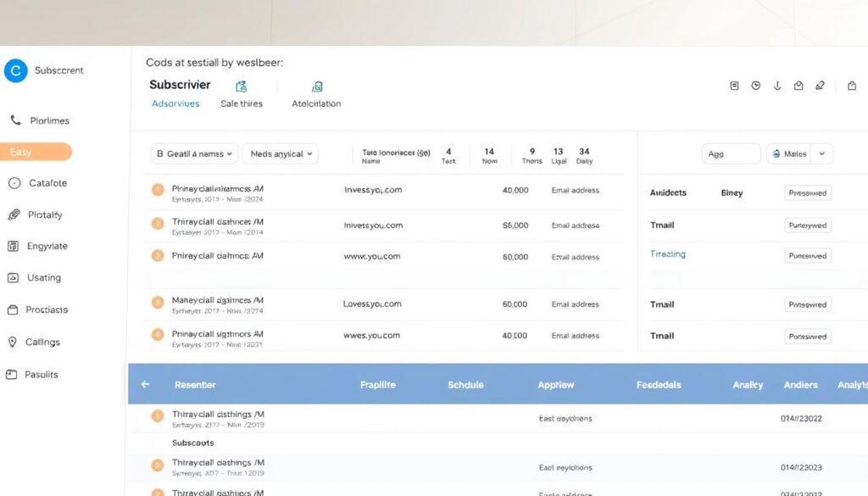Switch to the Adsorvives tab
This screenshot has height=496, width=868.
coord(175,103)
